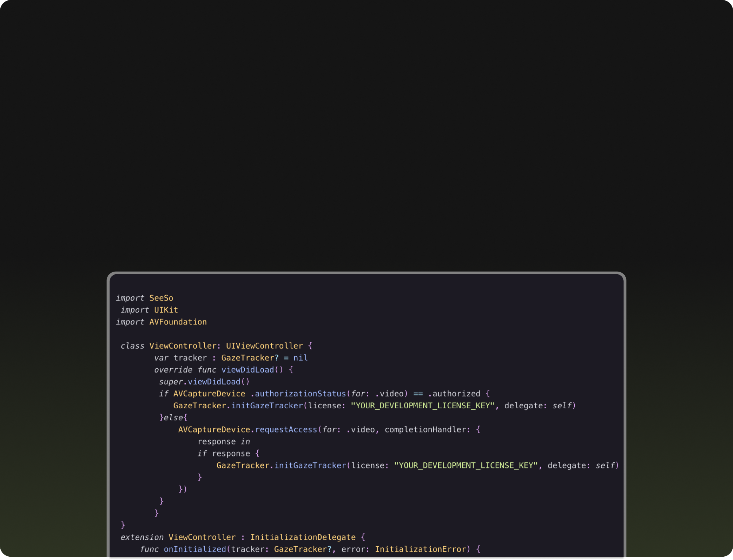This screenshot has height=560, width=733.
Task: Click the else keyword
Action: 173,417
